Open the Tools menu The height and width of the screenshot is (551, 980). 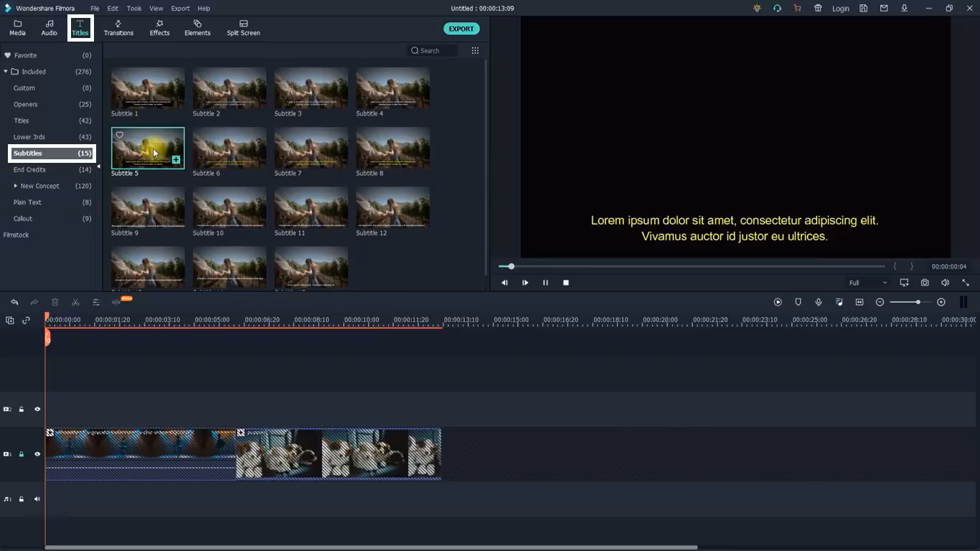coord(134,9)
